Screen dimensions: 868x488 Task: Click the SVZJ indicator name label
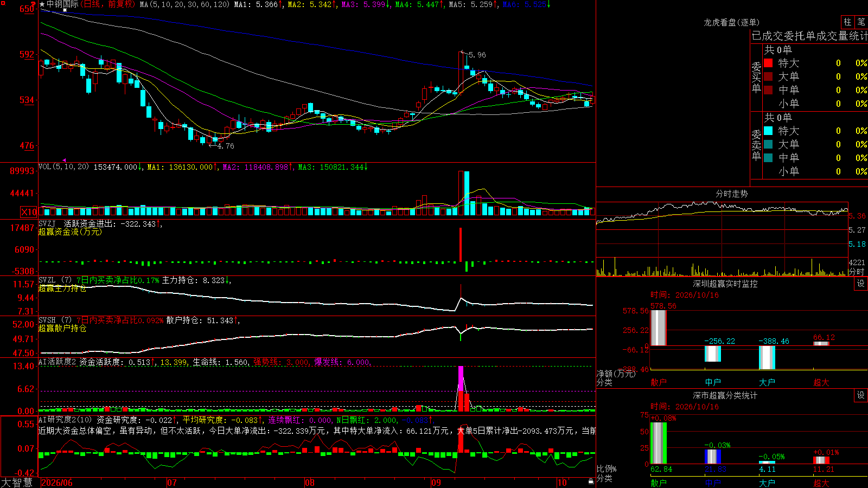(x=47, y=224)
